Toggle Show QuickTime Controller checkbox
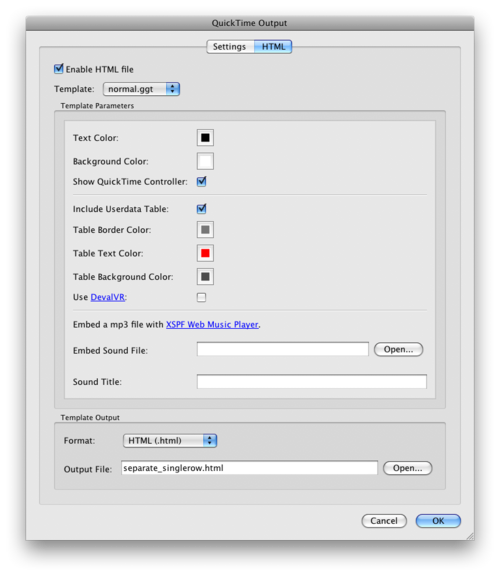 tap(201, 181)
